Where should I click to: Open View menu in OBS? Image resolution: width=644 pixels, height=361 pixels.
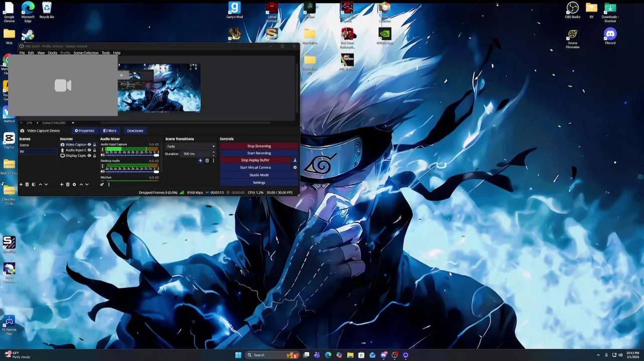point(41,53)
